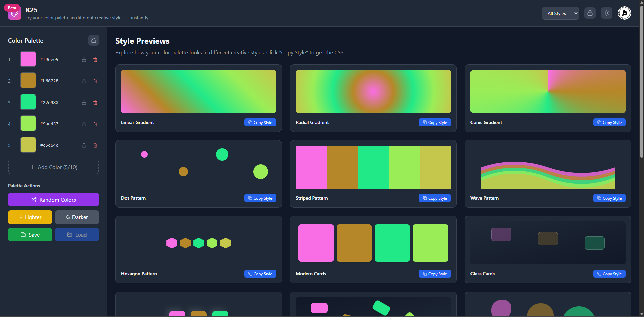Click the Modern Cards preview

coord(373,243)
